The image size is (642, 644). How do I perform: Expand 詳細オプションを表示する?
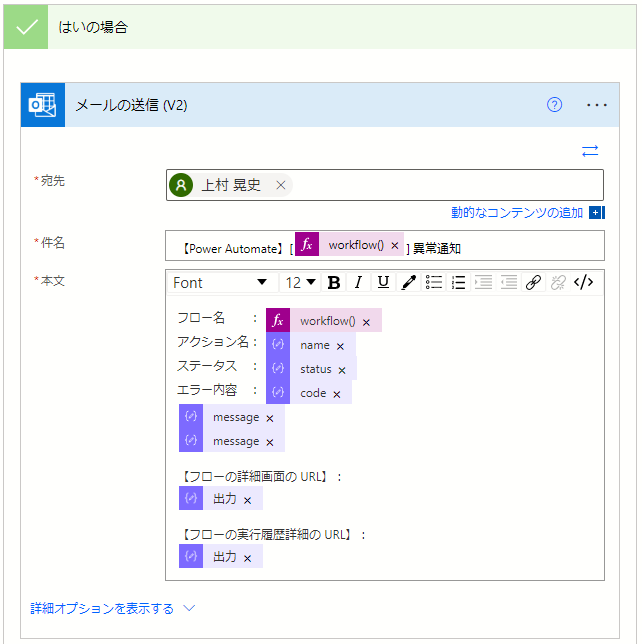click(102, 608)
